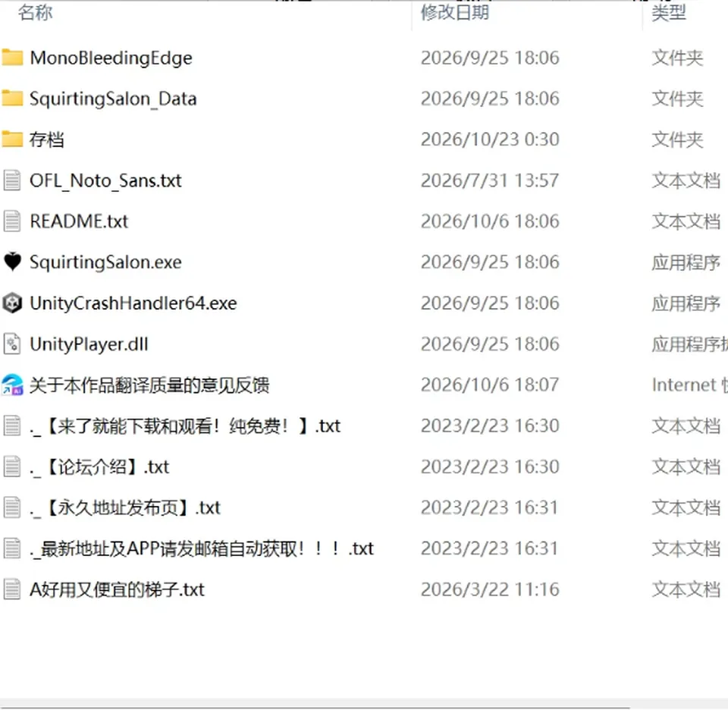Select the OFL_Noto_Sans.txt file name
The width and height of the screenshot is (728, 710).
pos(106,181)
